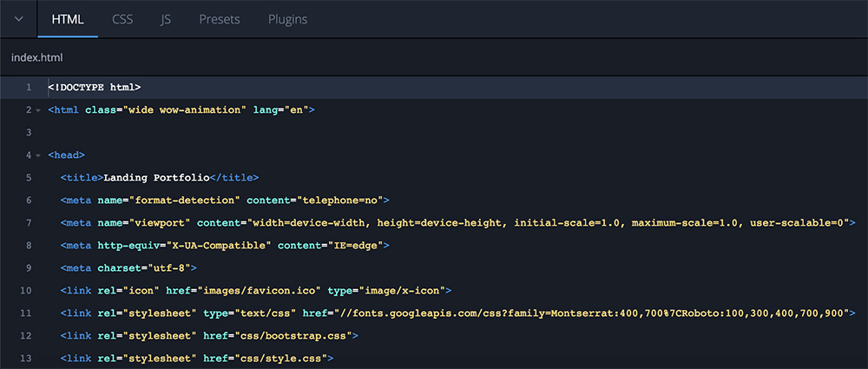This screenshot has height=369, width=868.
Task: Click the index.html file name
Action: (37, 57)
